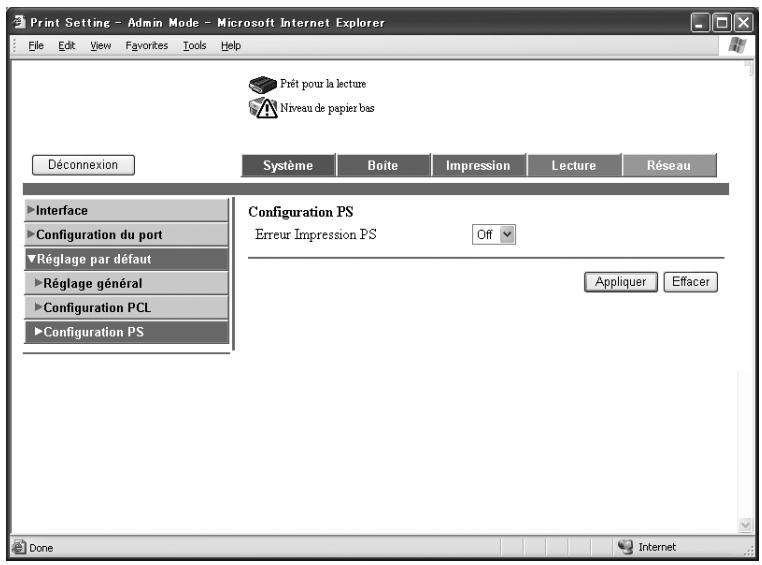
Task: Click the Niveau de papier bas text
Action: point(327,108)
